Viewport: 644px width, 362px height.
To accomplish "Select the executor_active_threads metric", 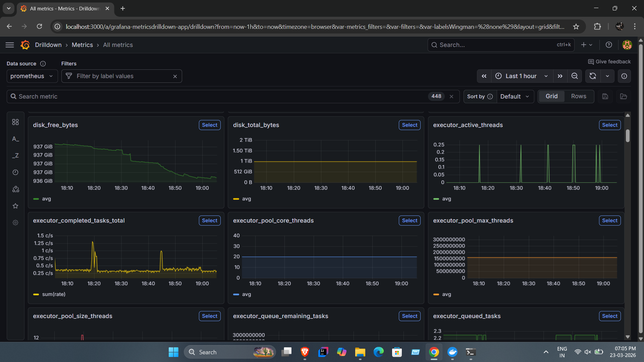I will click(609, 125).
